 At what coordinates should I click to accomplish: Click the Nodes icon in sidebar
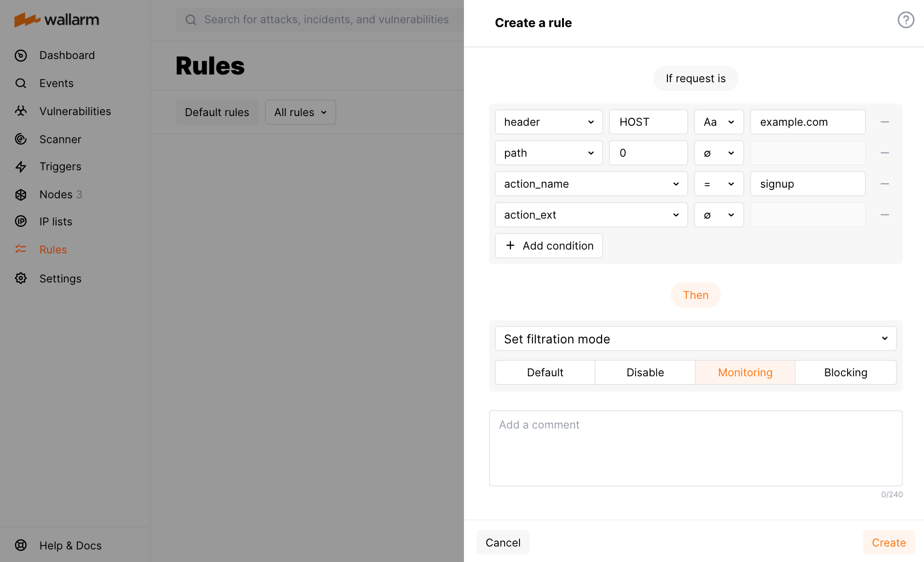click(x=21, y=194)
